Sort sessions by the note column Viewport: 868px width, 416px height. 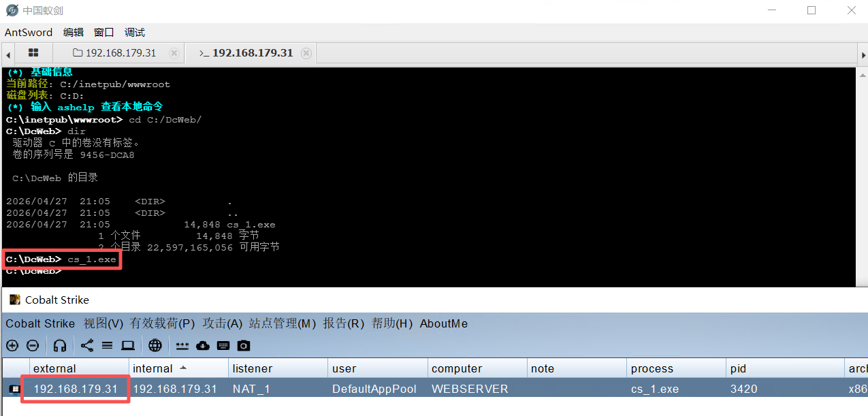click(577, 368)
